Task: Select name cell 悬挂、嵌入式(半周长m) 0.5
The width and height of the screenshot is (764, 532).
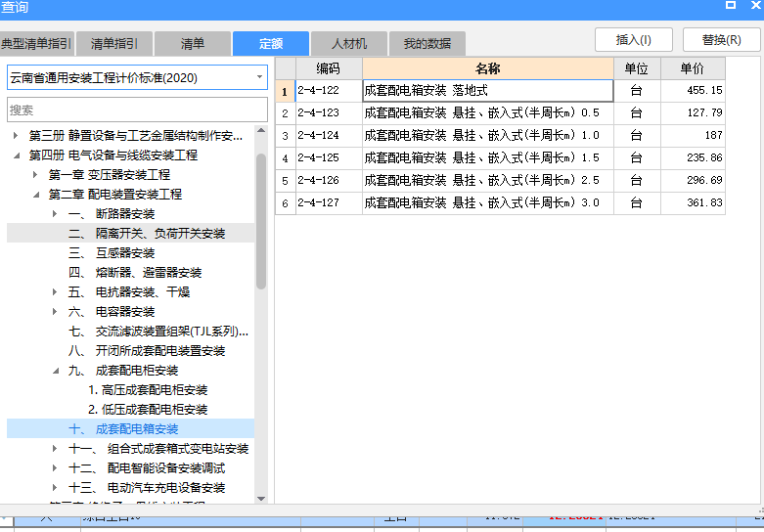Action: (x=488, y=113)
